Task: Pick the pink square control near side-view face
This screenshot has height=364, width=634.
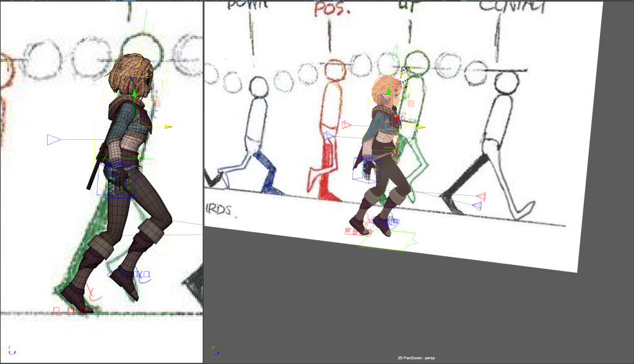Action: tap(157, 104)
